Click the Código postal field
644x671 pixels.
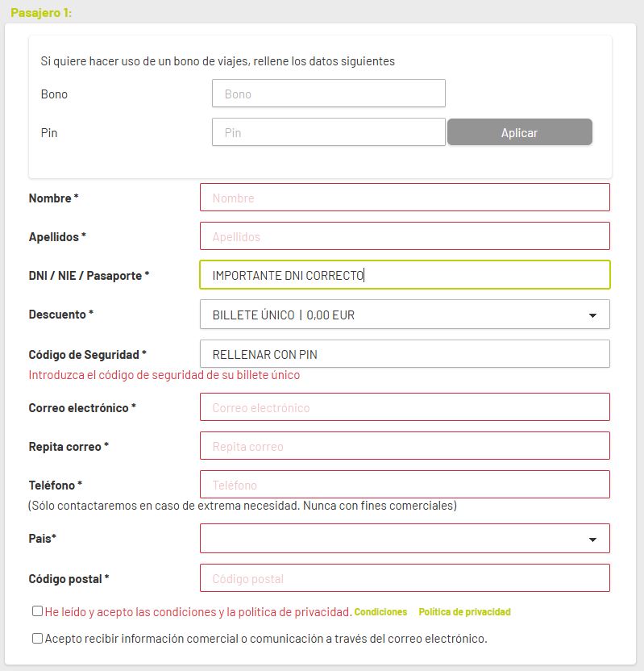click(404, 578)
